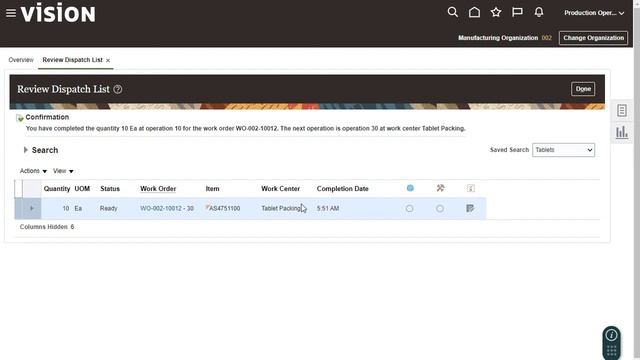Image resolution: width=640 pixels, height=360 pixels.
Task: Expand the Search section
Action: (25, 150)
